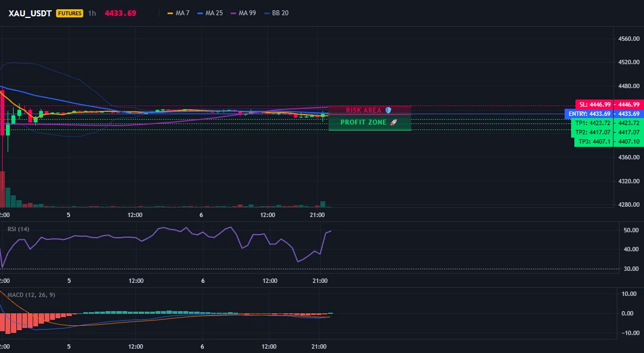This screenshot has width=644, height=353.
Task: Click the RSI 50.00 axis value
Action: [x=631, y=230]
